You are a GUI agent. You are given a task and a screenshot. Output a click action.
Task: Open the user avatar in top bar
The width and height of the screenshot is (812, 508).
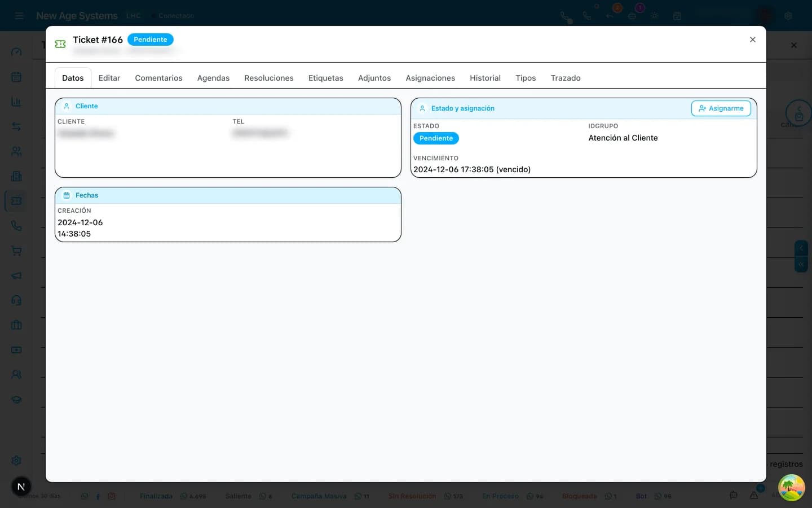pos(764,16)
